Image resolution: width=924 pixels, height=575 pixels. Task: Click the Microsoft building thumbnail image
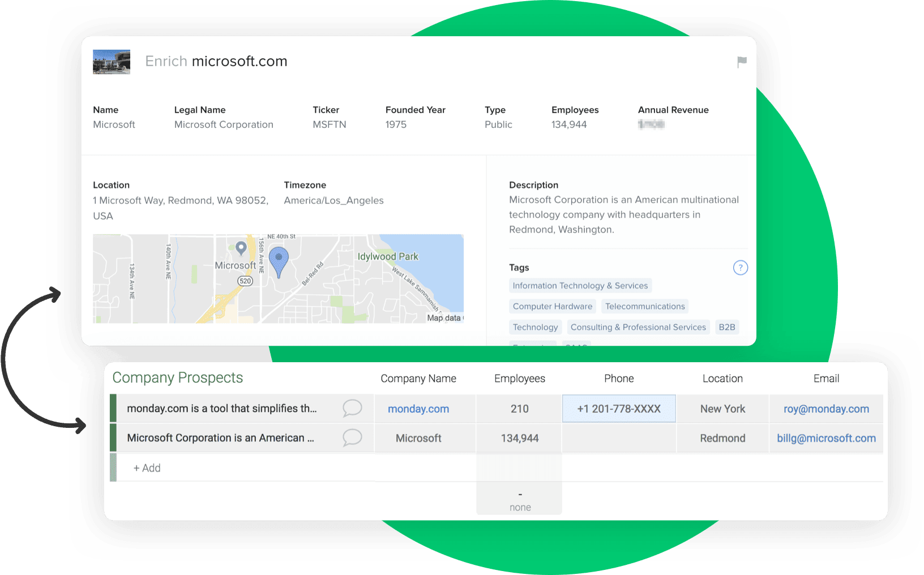(112, 62)
